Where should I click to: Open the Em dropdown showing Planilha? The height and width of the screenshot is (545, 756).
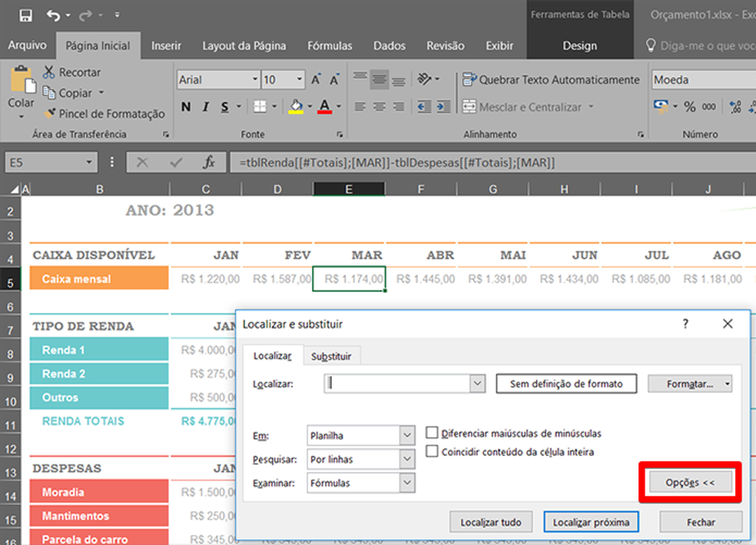[407, 436]
